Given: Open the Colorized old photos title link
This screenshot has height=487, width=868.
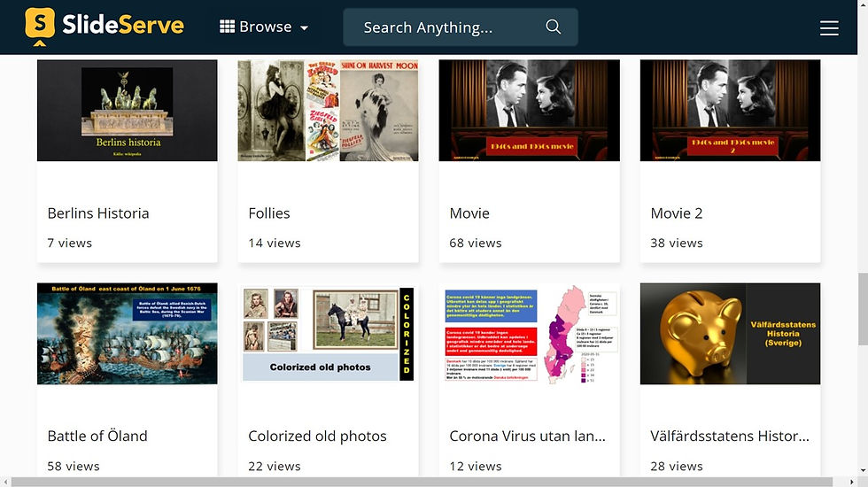Looking at the screenshot, I should [x=317, y=436].
